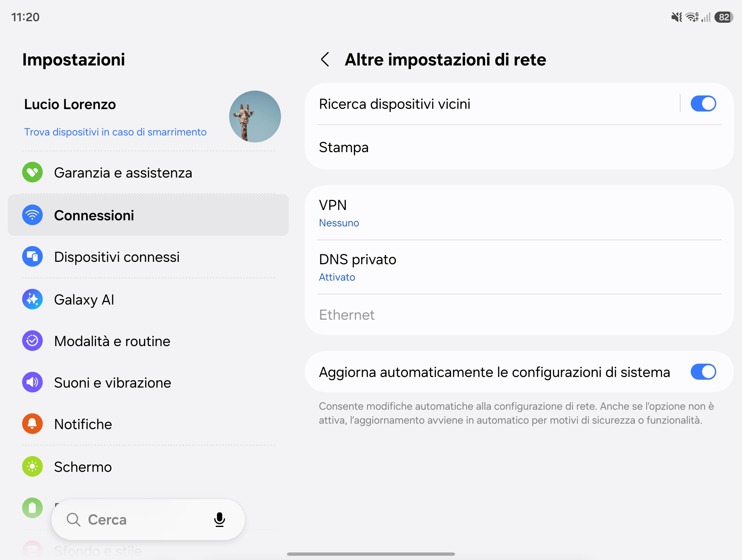742x560 pixels.
Task: Open the orange Notifiche bell icon
Action: [32, 424]
